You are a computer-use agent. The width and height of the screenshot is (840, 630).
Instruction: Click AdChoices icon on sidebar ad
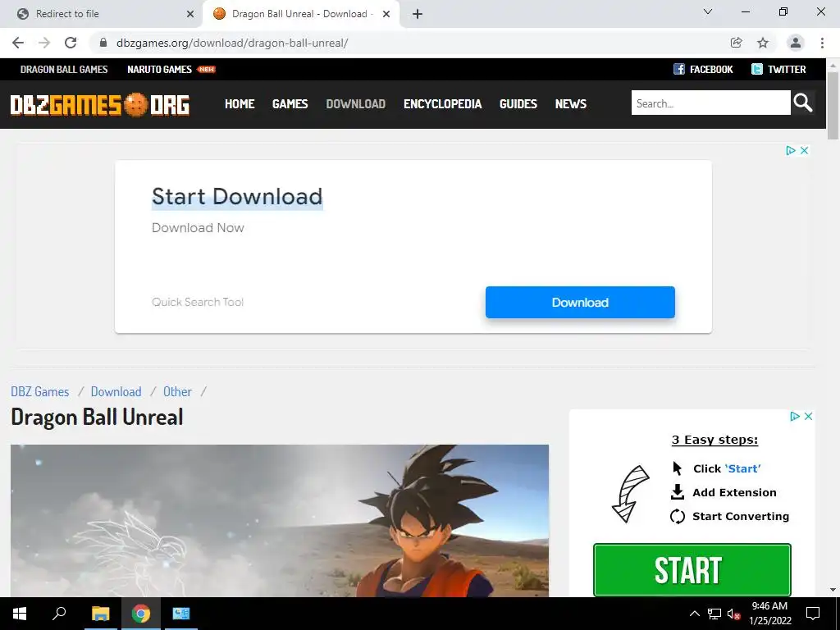[x=795, y=416]
